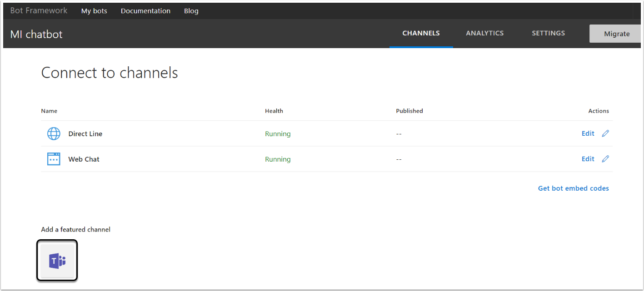Image resolution: width=644 pixels, height=291 pixels.
Task: Open Get bot embed codes link
Action: pos(574,188)
